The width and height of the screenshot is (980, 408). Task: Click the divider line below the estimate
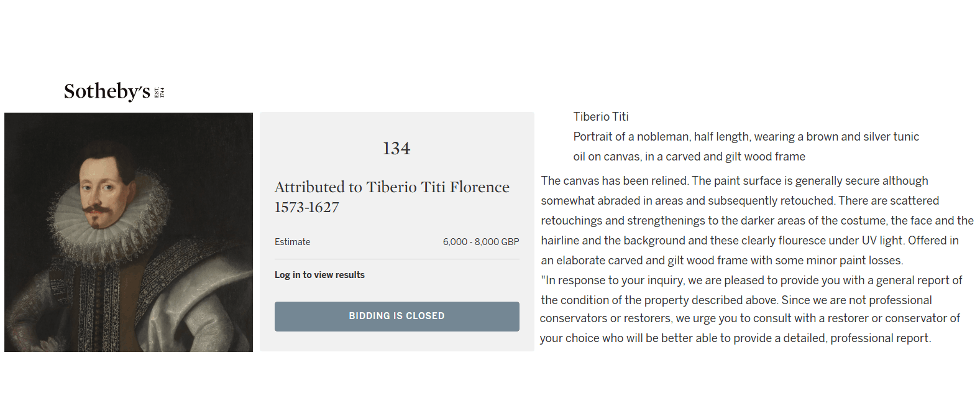[397, 259]
